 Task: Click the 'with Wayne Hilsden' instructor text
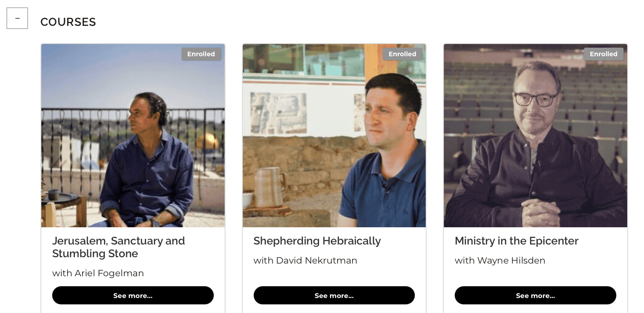click(500, 260)
